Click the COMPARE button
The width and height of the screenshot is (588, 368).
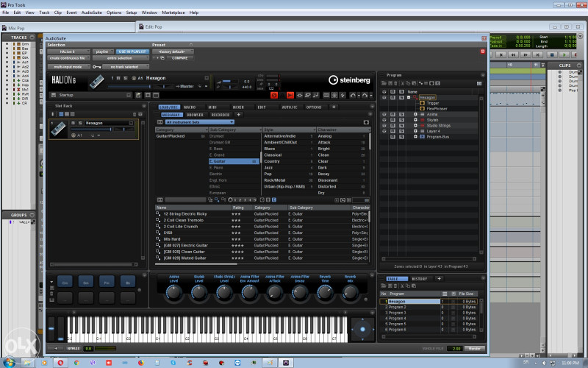179,58
